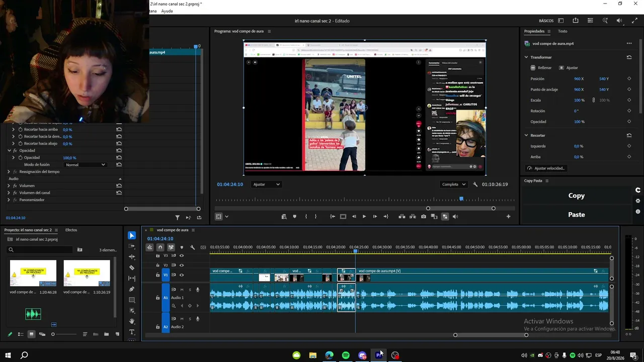Viewport: 644px width, 362px height.
Task: Select the Ripple Edit tool
Action: [x=132, y=257]
